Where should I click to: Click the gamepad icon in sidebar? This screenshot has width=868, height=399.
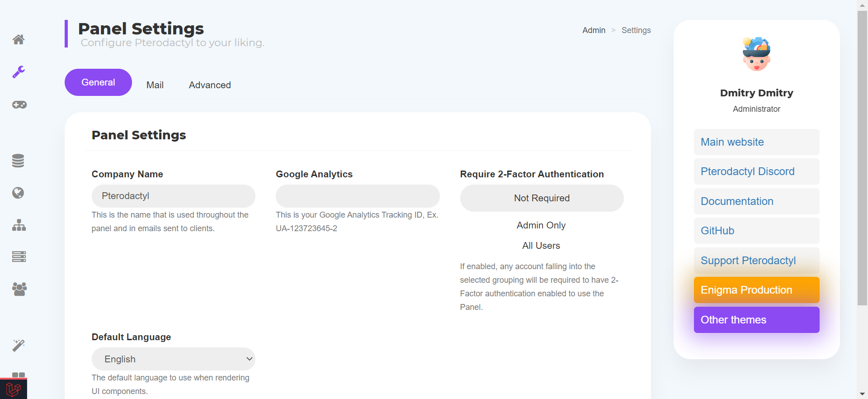[19, 105]
